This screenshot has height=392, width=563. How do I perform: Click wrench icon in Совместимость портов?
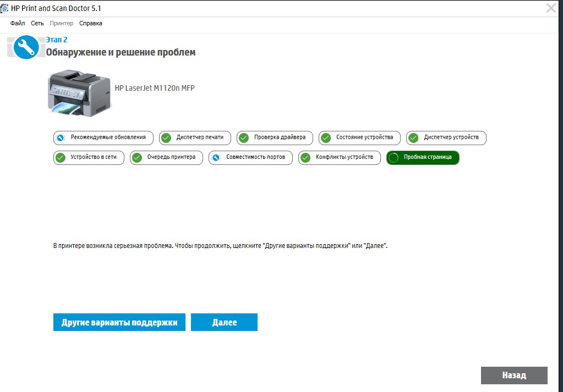coord(216,158)
